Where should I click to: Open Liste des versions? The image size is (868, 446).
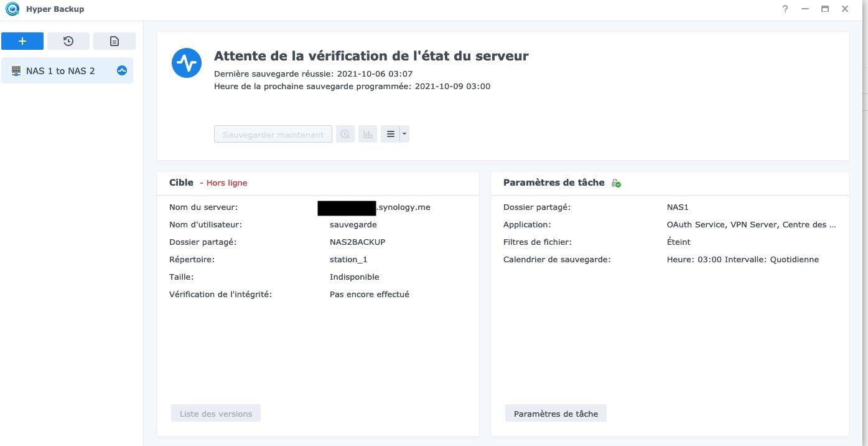pyautogui.click(x=216, y=414)
